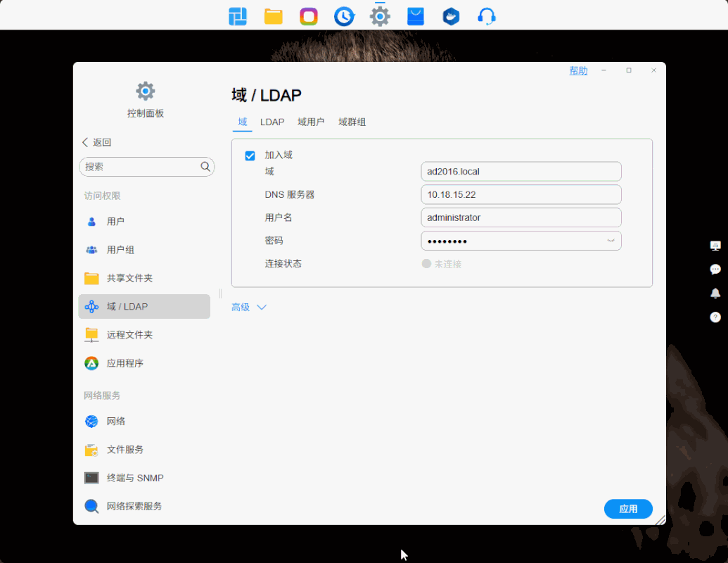Click the 应用程序 triangle icon
The height and width of the screenshot is (563, 728).
(x=91, y=363)
